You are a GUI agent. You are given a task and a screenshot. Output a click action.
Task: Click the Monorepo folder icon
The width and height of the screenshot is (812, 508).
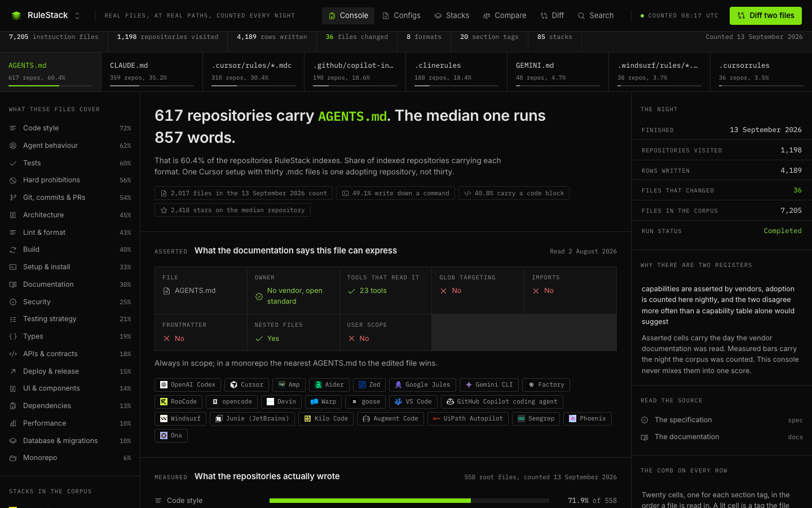pyautogui.click(x=13, y=458)
